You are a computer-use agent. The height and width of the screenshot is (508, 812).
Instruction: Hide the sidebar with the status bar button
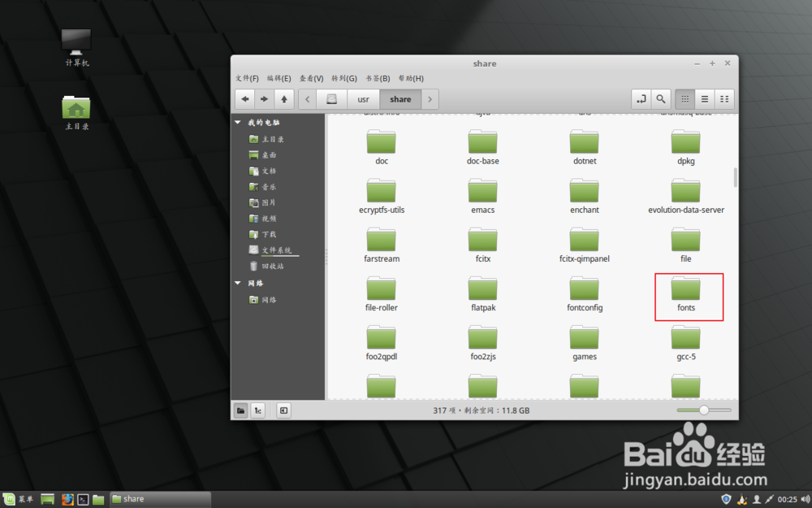pyautogui.click(x=283, y=410)
